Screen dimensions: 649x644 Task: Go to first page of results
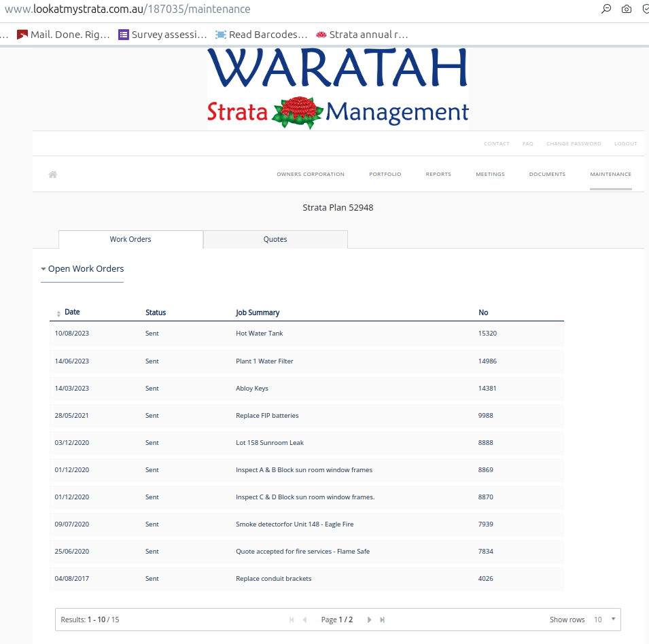click(292, 620)
